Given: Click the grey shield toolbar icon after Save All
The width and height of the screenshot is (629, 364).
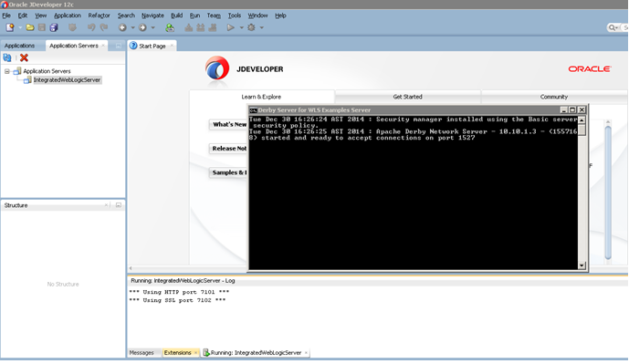Looking at the screenshot, I should coord(72,27).
